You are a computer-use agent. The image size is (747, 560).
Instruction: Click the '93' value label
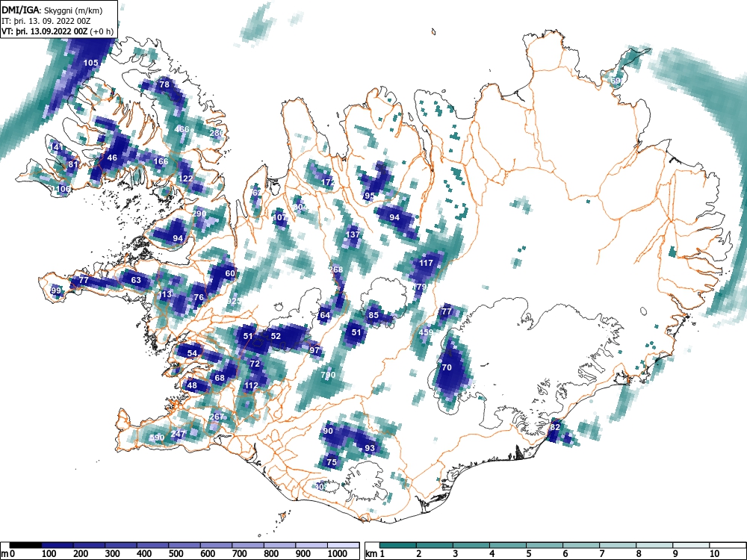point(370,447)
